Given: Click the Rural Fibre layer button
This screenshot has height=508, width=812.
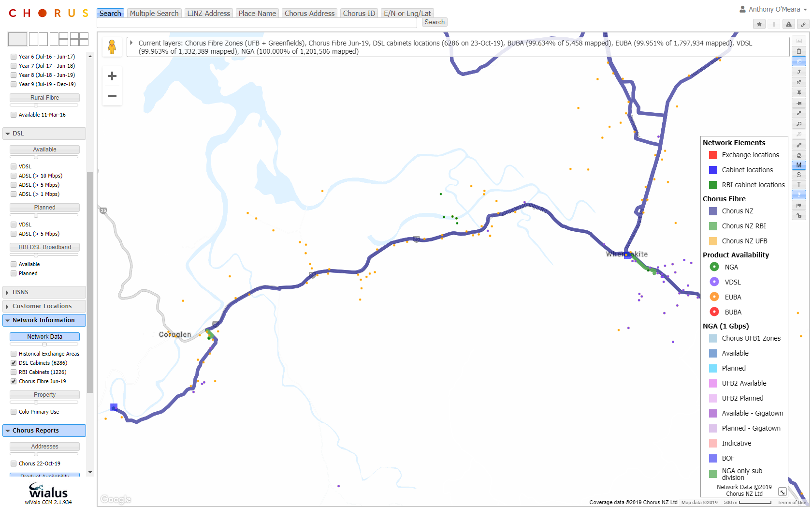Looking at the screenshot, I should (x=44, y=98).
